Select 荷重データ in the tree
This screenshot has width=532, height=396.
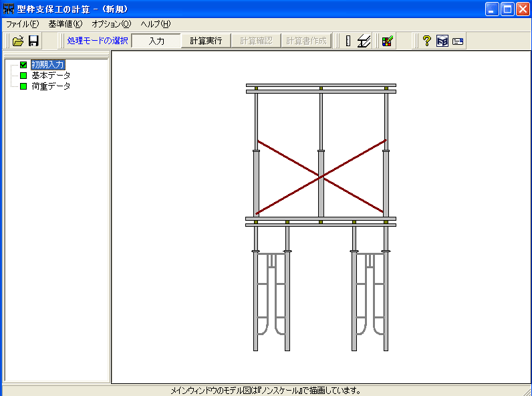pos(51,86)
